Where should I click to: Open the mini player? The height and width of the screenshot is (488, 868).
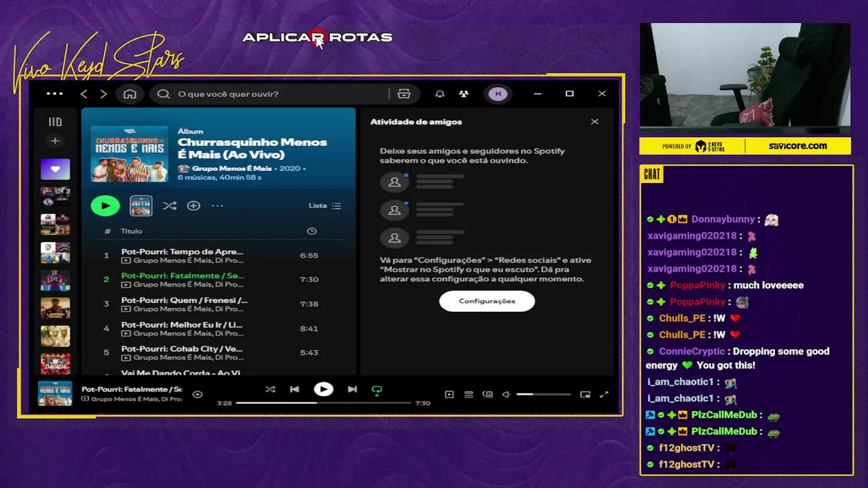point(585,394)
